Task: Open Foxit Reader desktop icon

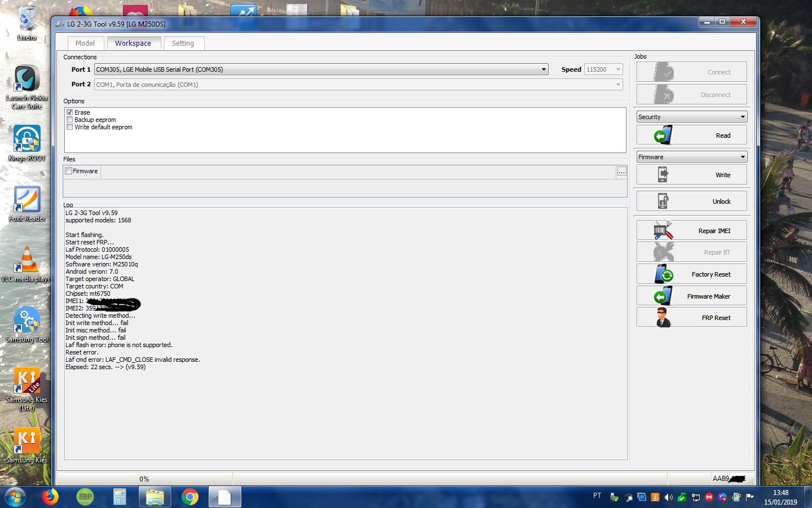Action: tap(27, 204)
